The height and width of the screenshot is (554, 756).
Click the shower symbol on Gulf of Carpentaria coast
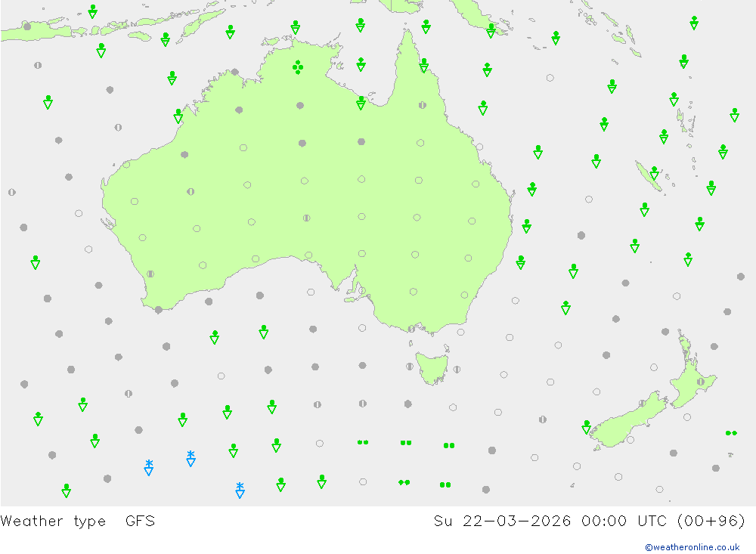(x=361, y=104)
